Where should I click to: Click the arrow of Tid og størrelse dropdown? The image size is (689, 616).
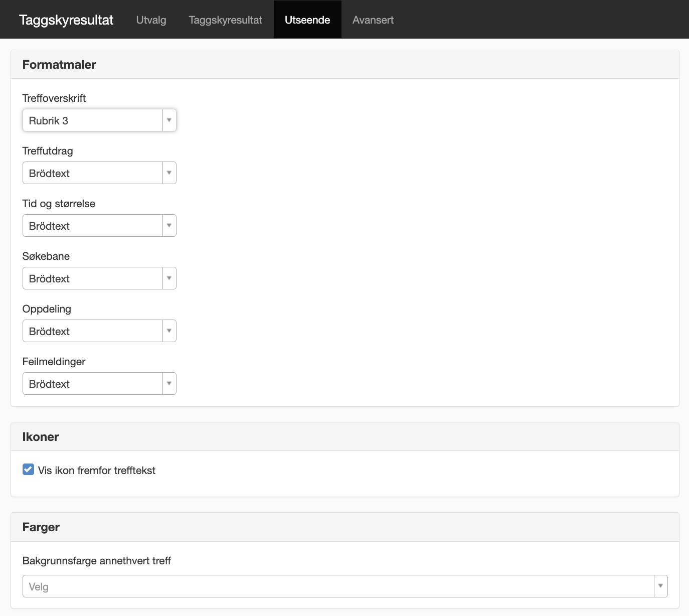(x=169, y=226)
